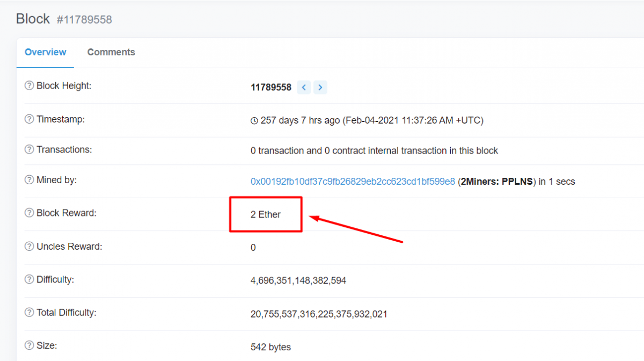The image size is (644, 361).
Task: Click the help icon beside Timestamp
Action: tap(28, 119)
